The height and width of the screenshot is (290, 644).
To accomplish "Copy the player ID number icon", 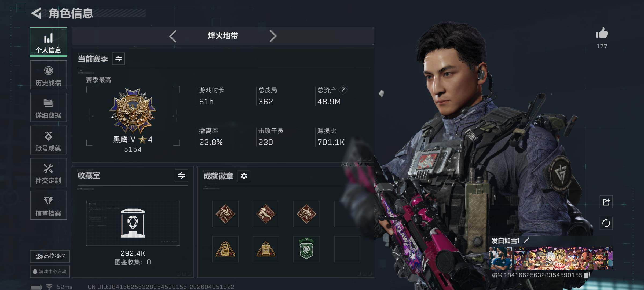I will (x=587, y=275).
